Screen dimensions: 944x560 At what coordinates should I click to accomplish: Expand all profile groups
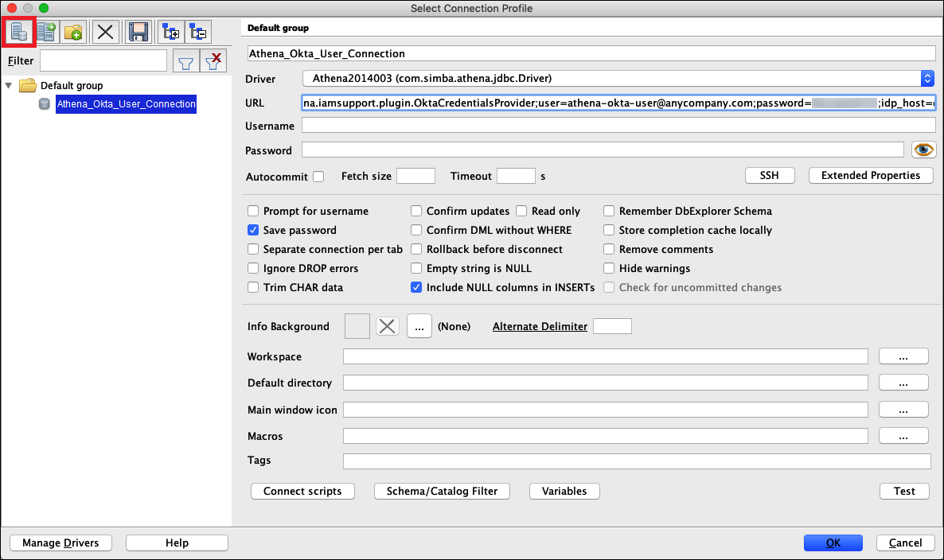[x=170, y=32]
